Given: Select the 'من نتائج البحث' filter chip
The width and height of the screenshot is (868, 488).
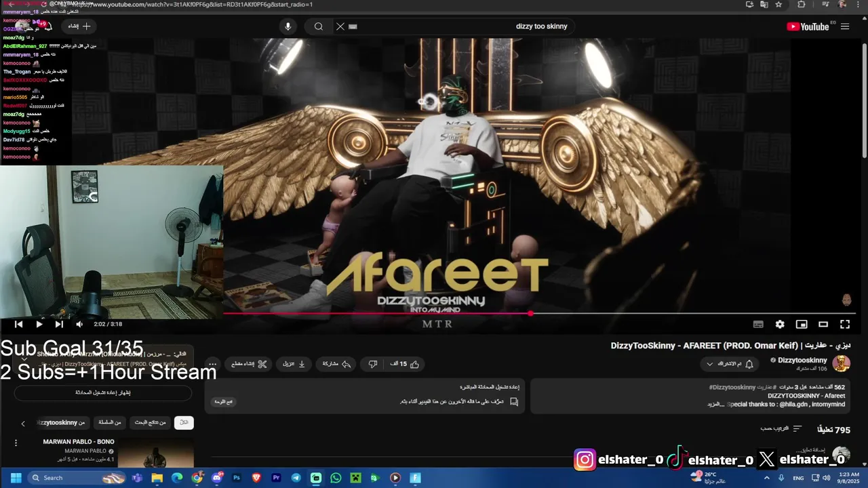Looking at the screenshot, I should click(x=151, y=422).
